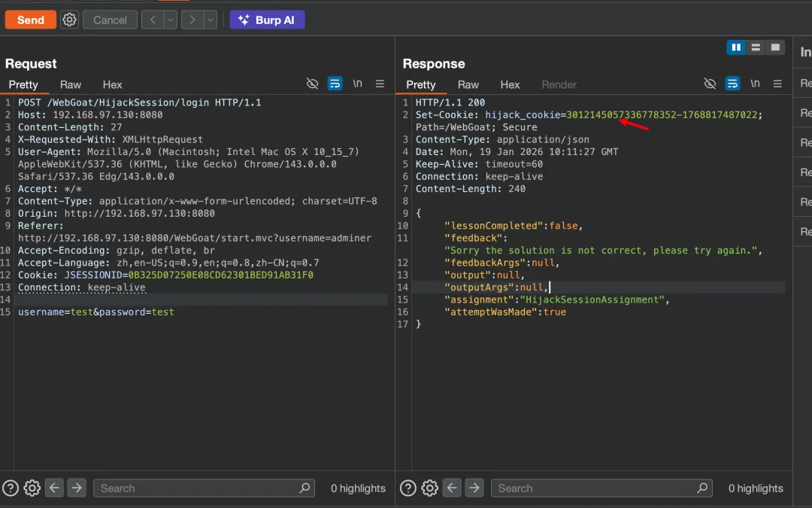Image resolution: width=812 pixels, height=508 pixels.
Task: Focus the Response search field
Action: tap(601, 488)
